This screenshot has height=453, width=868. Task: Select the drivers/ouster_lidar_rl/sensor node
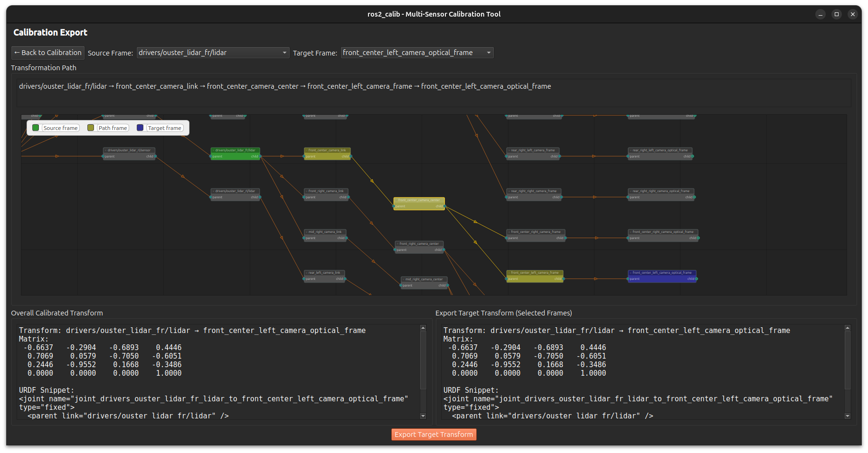(129, 153)
